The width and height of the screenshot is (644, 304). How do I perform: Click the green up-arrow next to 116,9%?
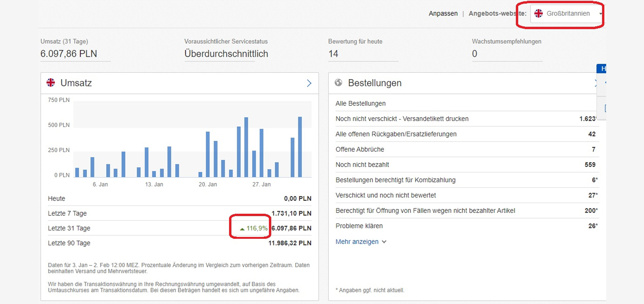pos(242,229)
